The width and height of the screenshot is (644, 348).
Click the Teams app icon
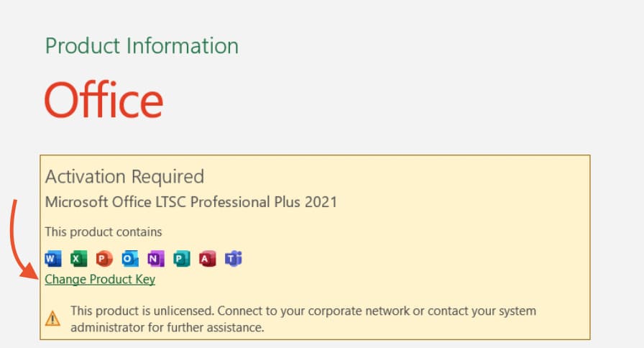click(x=234, y=259)
